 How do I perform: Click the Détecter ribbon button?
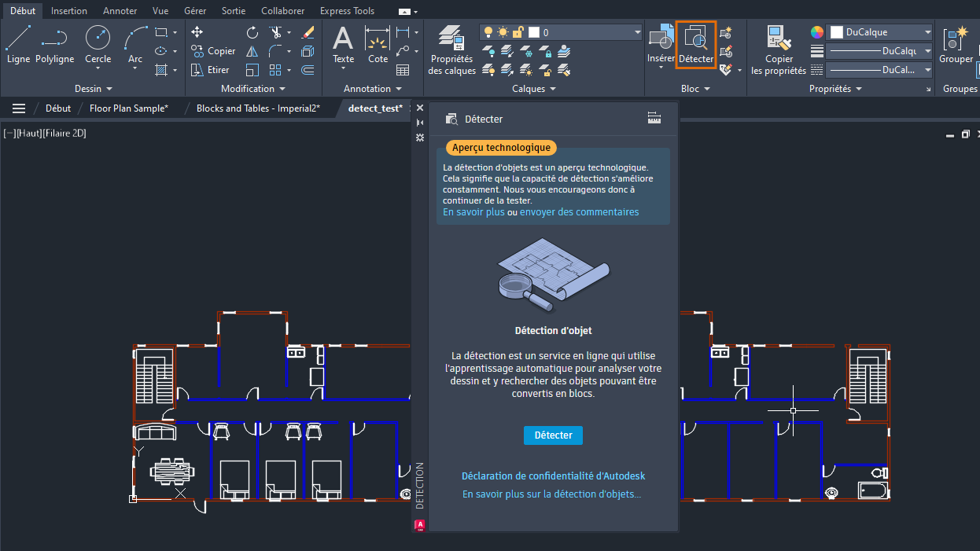pyautogui.click(x=696, y=45)
